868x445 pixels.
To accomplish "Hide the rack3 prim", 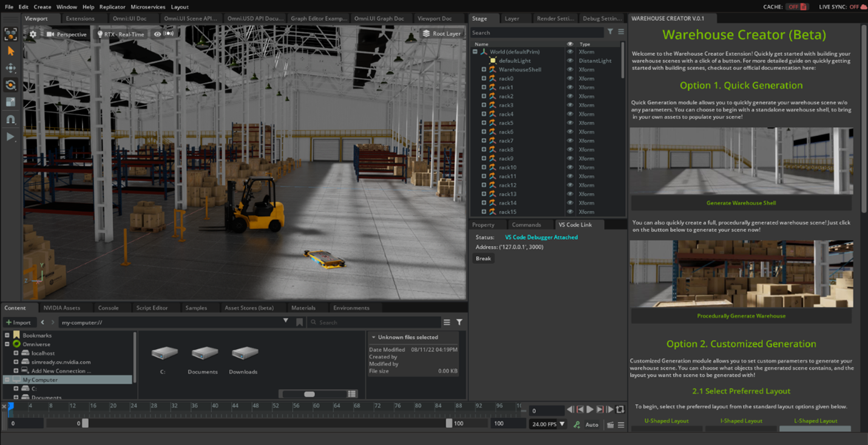I will tap(570, 105).
